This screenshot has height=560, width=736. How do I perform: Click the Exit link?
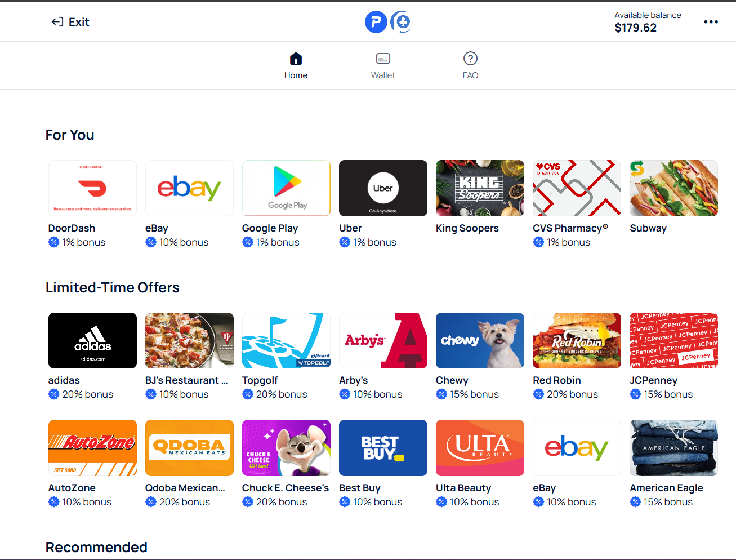click(x=70, y=22)
